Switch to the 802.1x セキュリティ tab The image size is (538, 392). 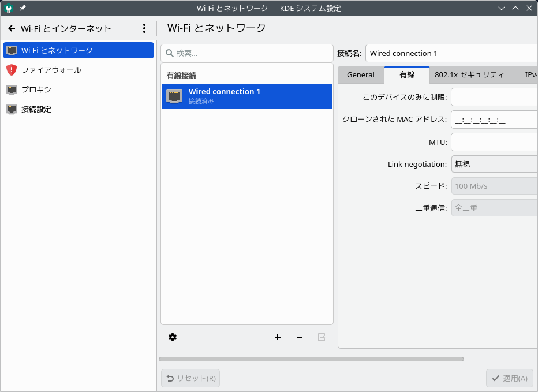point(469,75)
